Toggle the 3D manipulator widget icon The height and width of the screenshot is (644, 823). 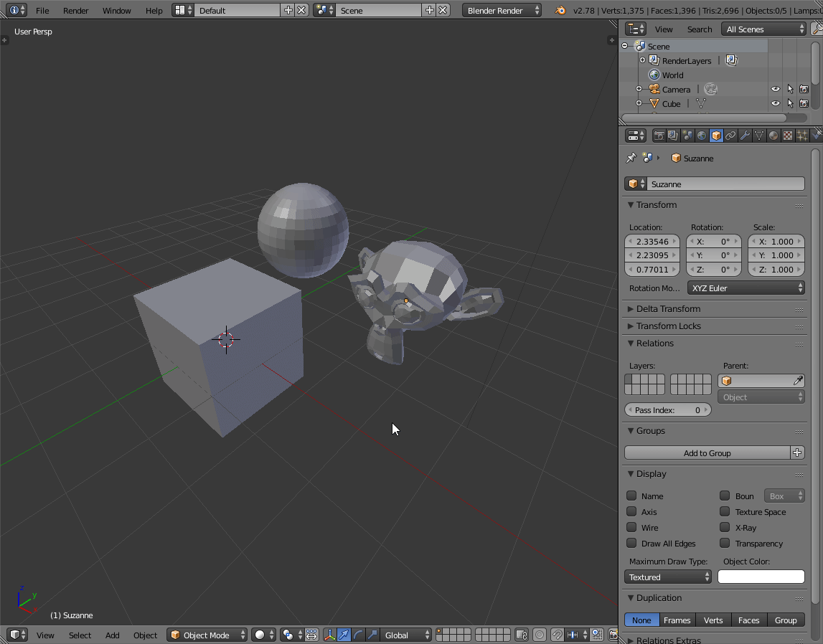[329, 635]
